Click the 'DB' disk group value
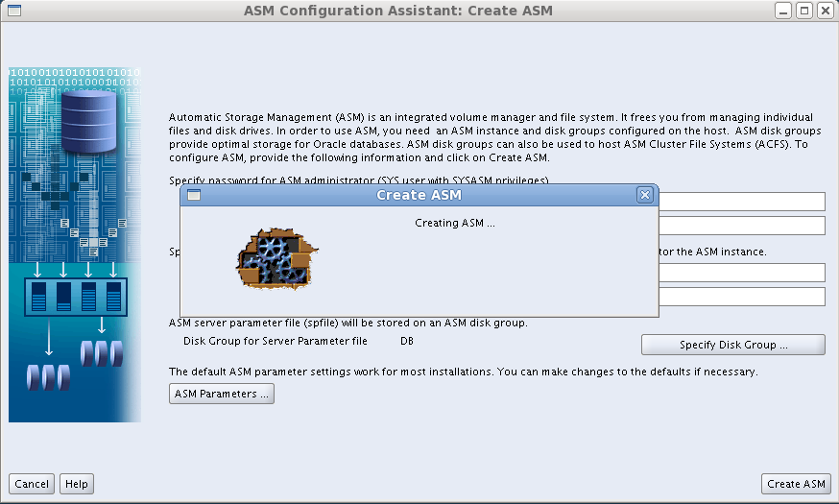The width and height of the screenshot is (839, 504). (407, 341)
